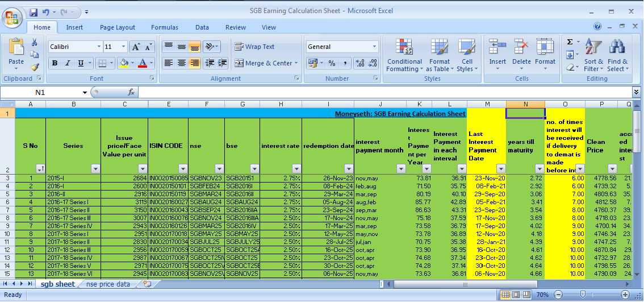Open the Clean Price filter dropdown

pos(612,168)
